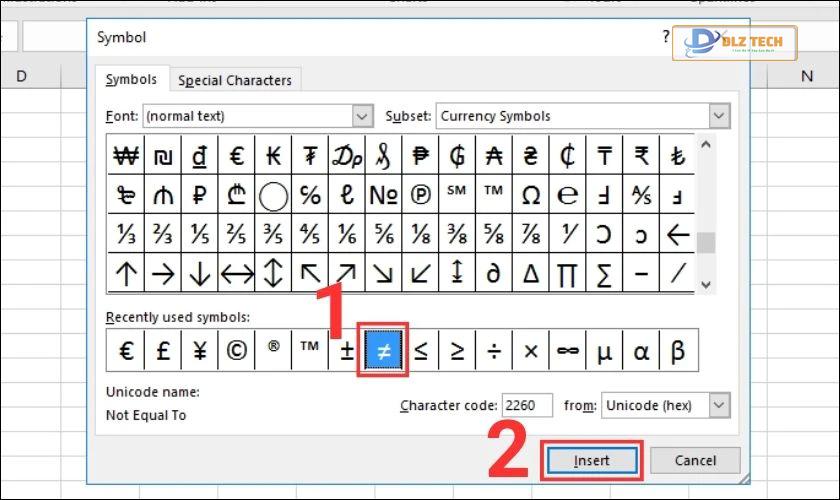840x500 pixels.
Task: Pick the Yen ¥ recently used symbol
Action: (200, 350)
